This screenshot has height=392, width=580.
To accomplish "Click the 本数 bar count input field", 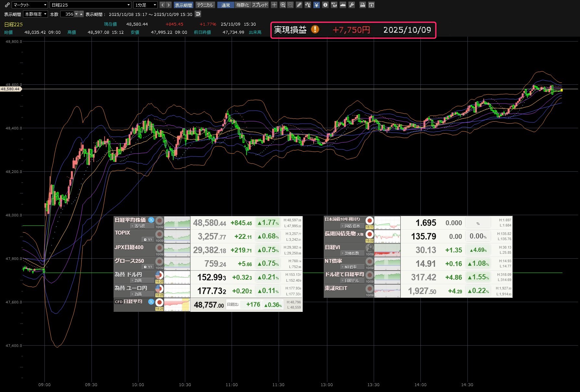I will [67, 14].
